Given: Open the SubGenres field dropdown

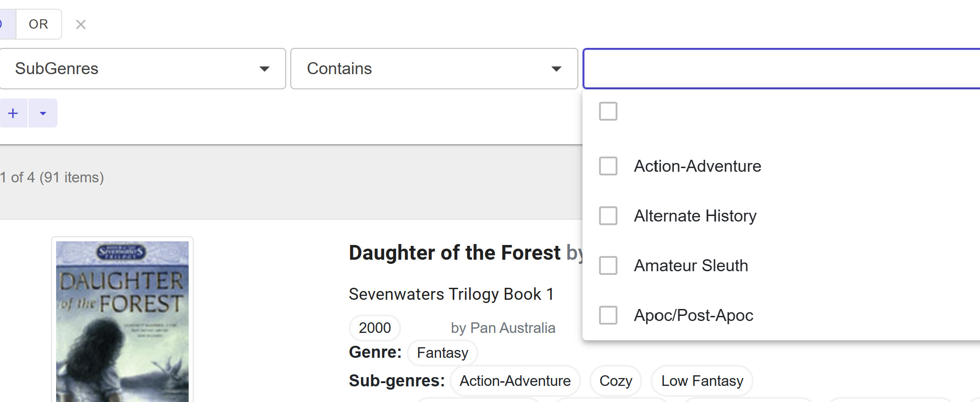Looking at the screenshot, I should point(142,69).
